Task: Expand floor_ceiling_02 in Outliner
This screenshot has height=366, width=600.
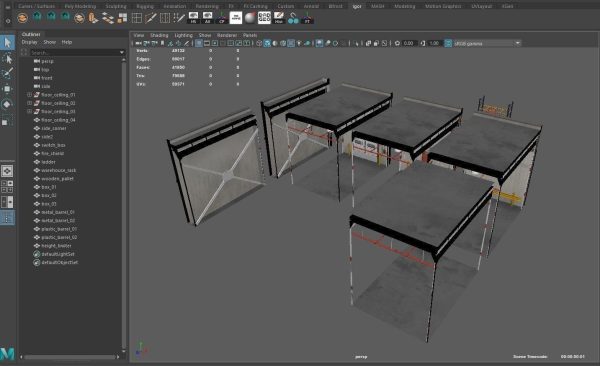Action: pyautogui.click(x=29, y=103)
